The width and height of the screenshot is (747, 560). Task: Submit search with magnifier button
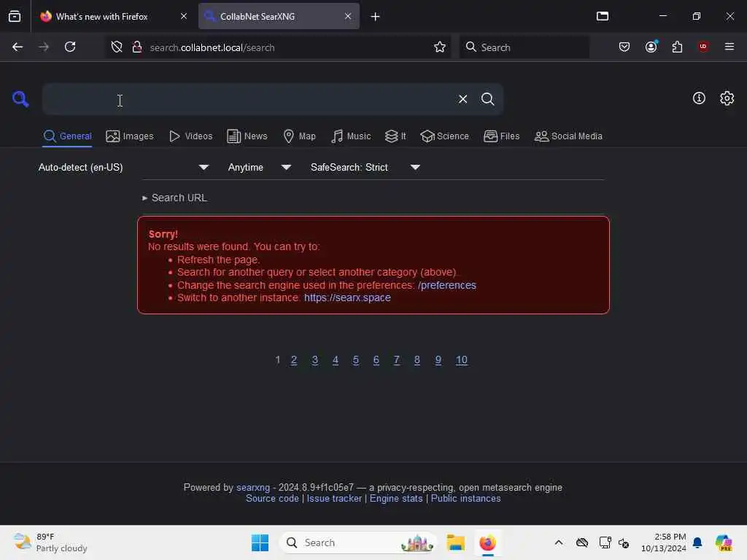coord(487,99)
